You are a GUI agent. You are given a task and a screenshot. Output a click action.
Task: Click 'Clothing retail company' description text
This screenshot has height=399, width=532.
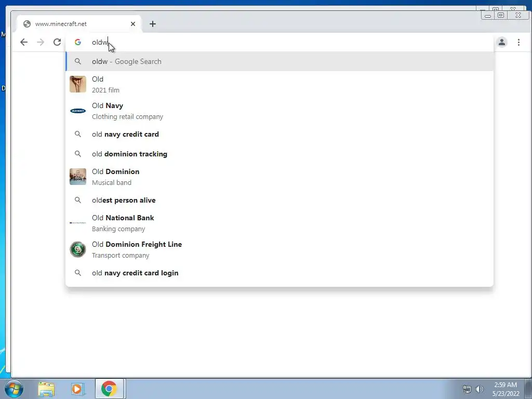[128, 117]
